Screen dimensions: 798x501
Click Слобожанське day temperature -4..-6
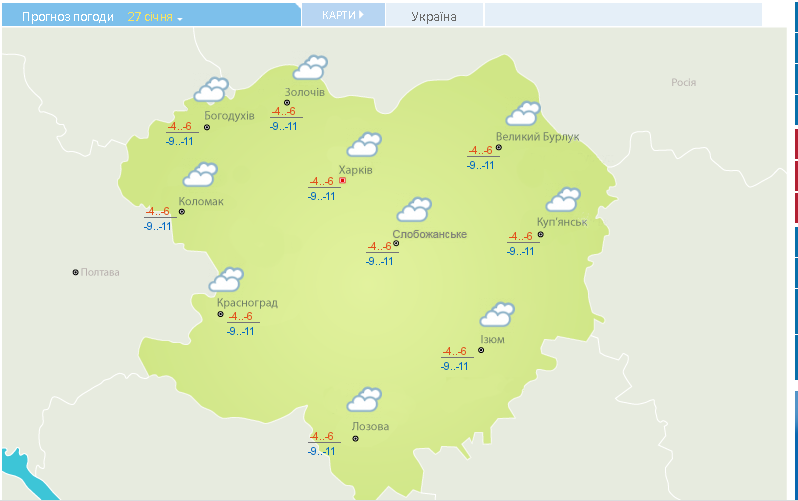(x=380, y=246)
